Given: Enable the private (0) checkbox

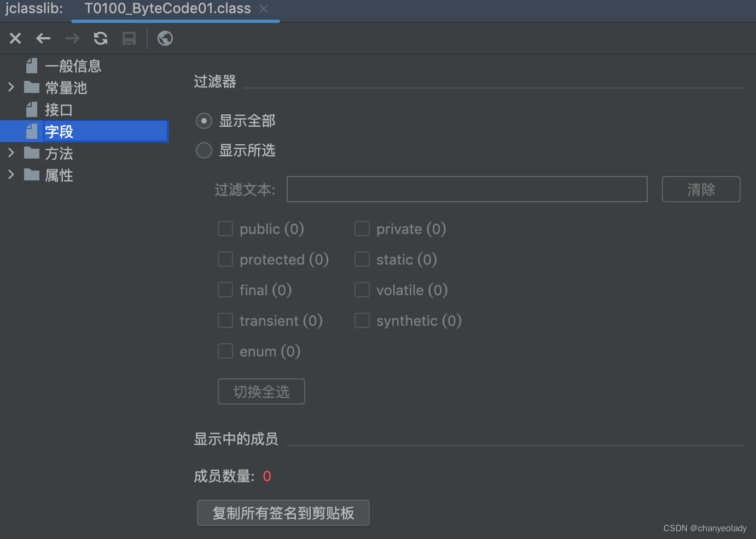Looking at the screenshot, I should (362, 229).
